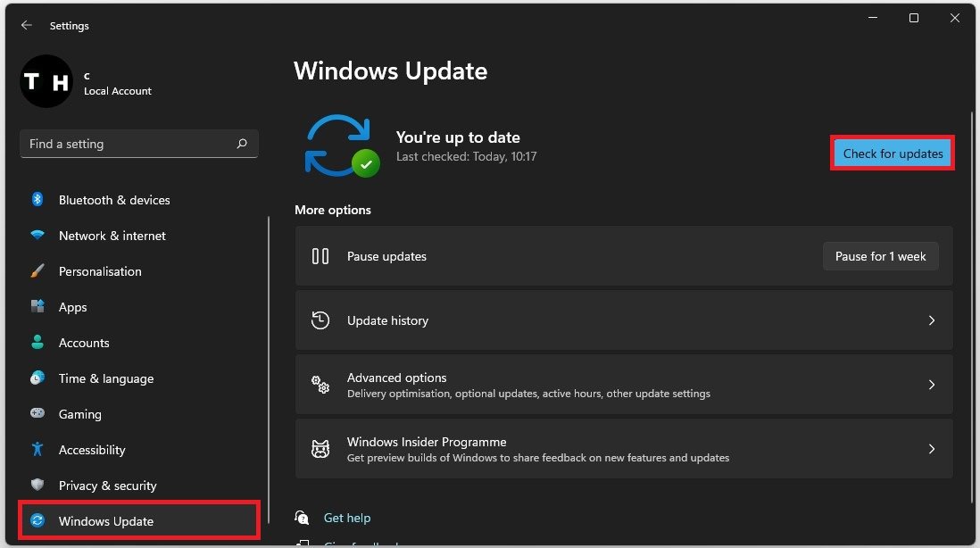
Task: Click the Gaming controller icon
Action: point(37,413)
